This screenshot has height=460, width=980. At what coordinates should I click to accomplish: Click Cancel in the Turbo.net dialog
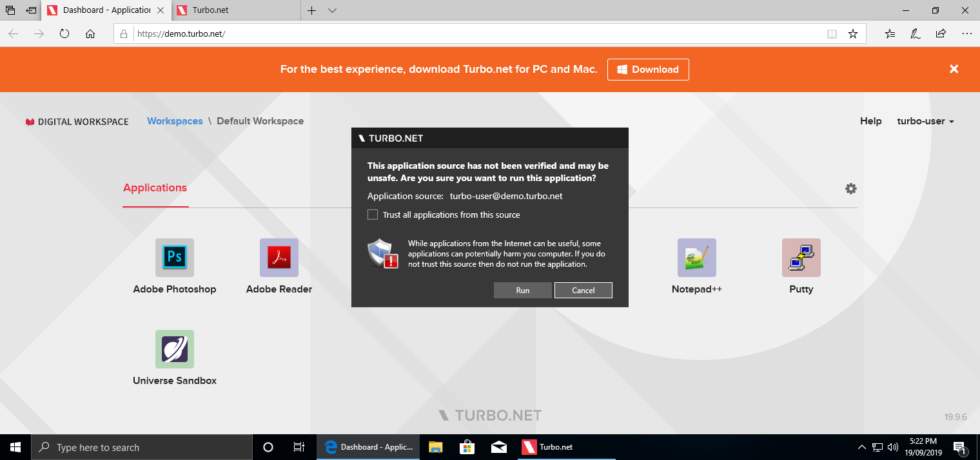pos(583,291)
